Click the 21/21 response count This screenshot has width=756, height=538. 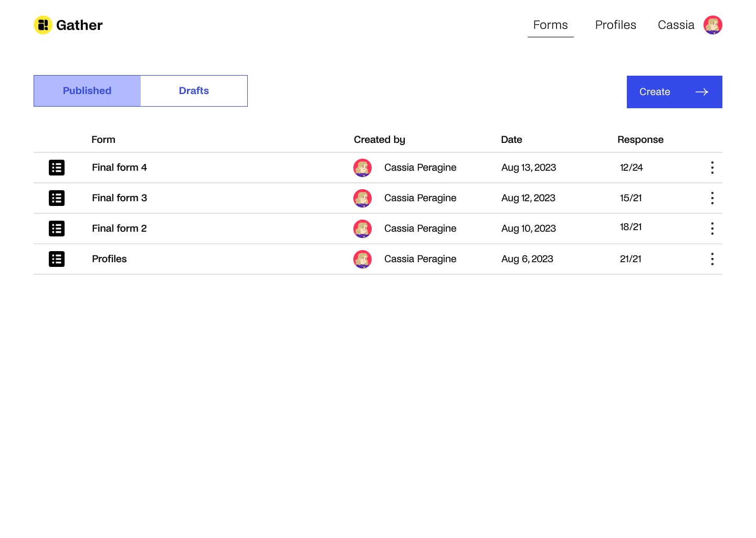[631, 259]
